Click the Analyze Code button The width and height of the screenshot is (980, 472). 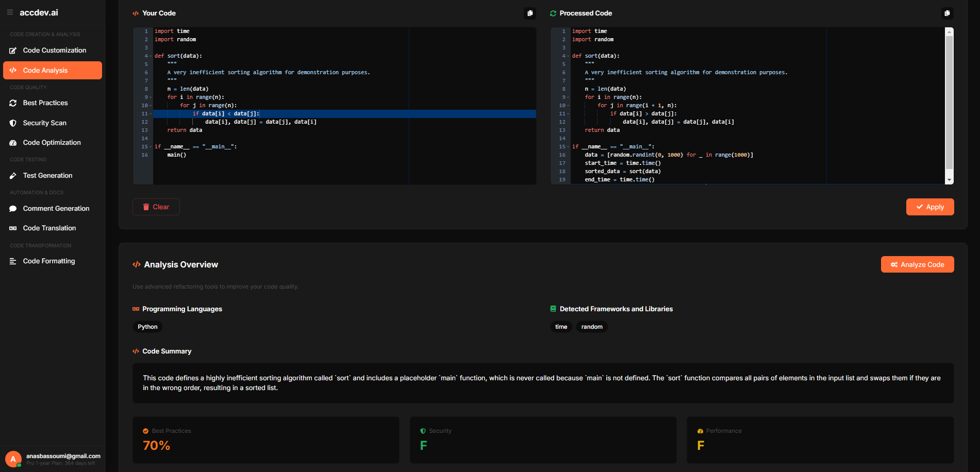pos(917,265)
